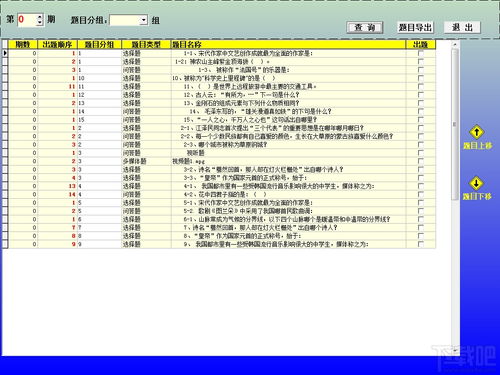Tick 出题 checkbox for question 4-2
The width and height of the screenshot is (500, 375).
[421, 194]
